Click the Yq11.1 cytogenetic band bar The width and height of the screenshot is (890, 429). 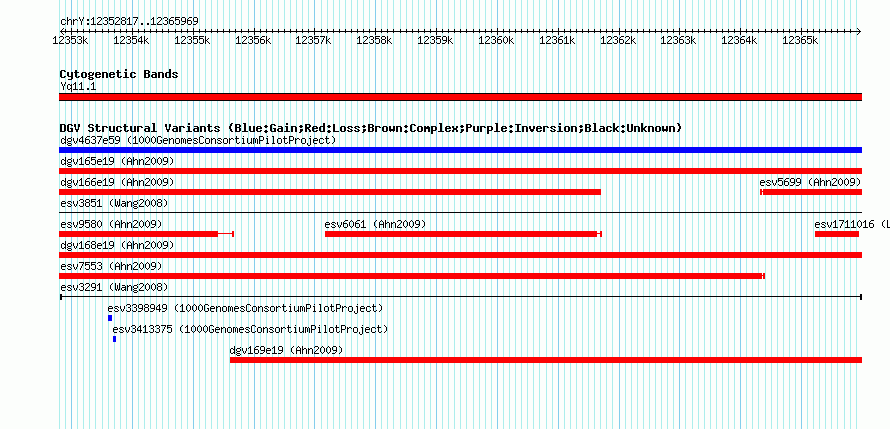pos(460,97)
